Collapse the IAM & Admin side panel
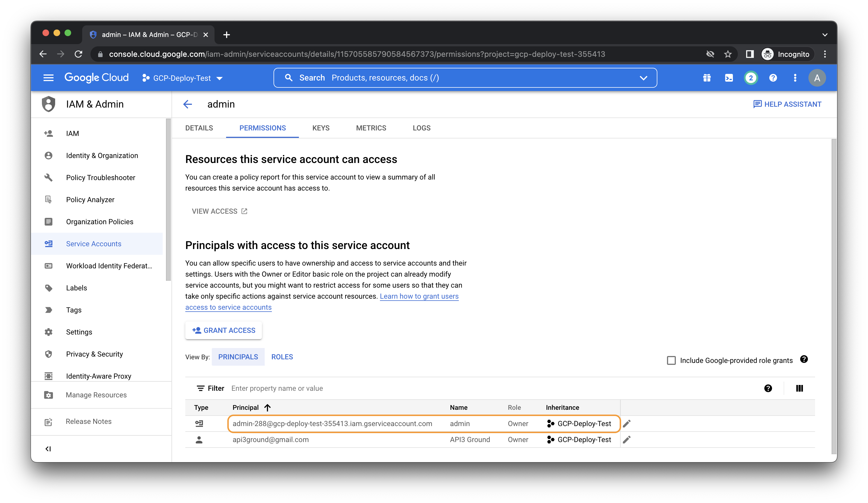 [48, 449]
